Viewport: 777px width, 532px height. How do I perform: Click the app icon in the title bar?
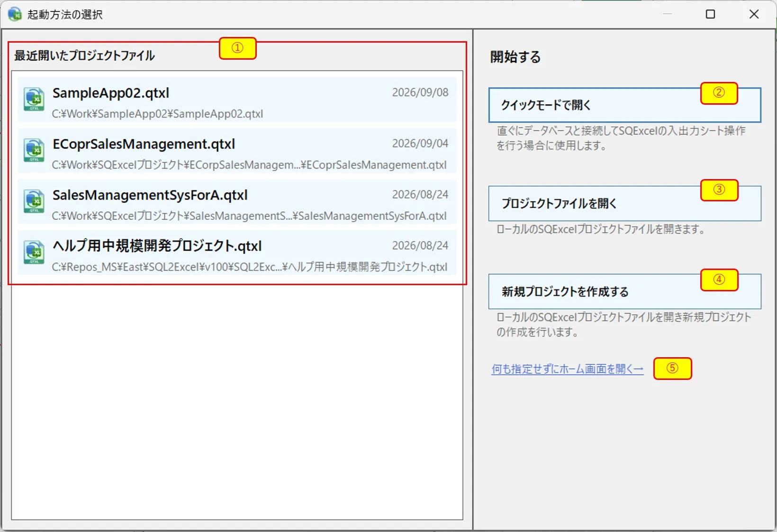pos(15,14)
